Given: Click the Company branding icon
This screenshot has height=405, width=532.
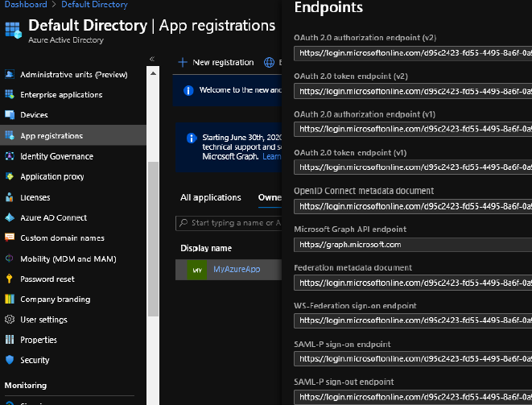Looking at the screenshot, I should (10, 300).
